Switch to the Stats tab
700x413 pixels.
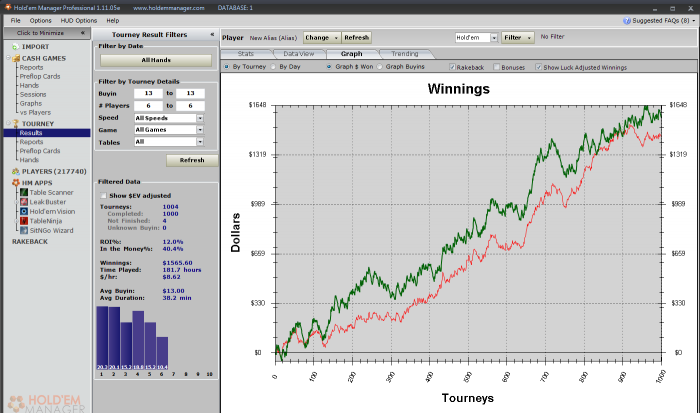pyautogui.click(x=246, y=54)
